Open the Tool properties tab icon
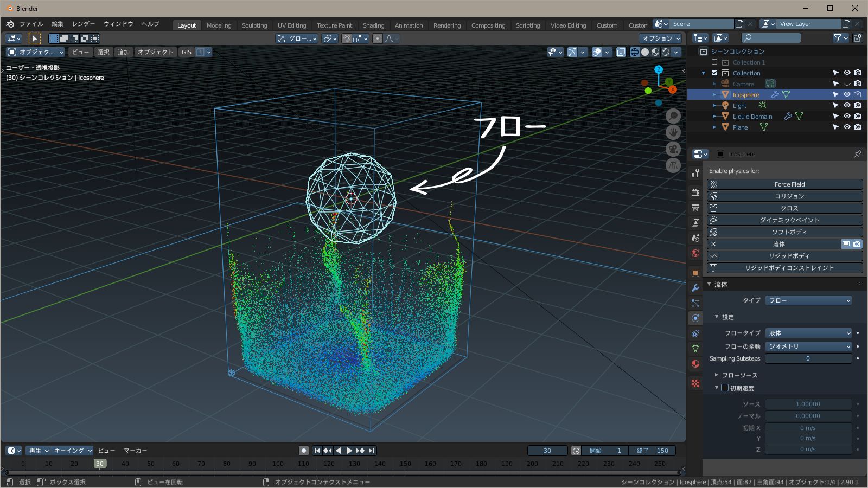868x488 pixels. click(x=695, y=173)
